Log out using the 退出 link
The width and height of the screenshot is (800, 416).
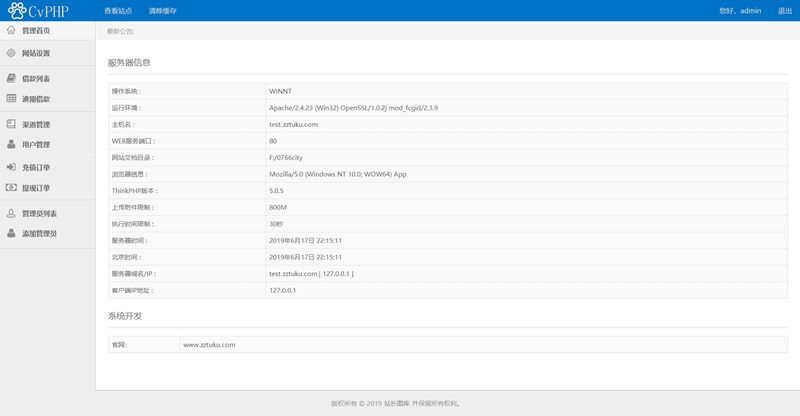pyautogui.click(x=785, y=10)
